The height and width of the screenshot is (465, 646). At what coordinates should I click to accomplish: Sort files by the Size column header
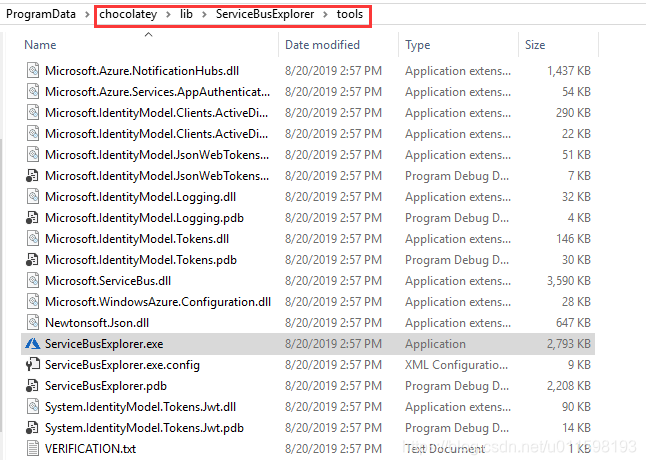point(535,45)
